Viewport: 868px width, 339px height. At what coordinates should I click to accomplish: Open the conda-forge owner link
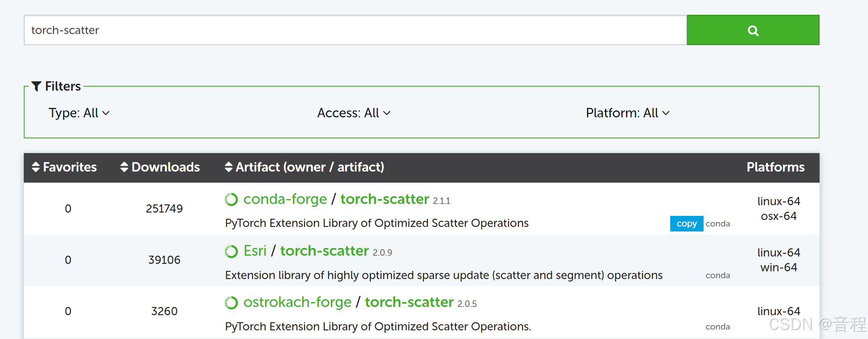[x=285, y=199]
